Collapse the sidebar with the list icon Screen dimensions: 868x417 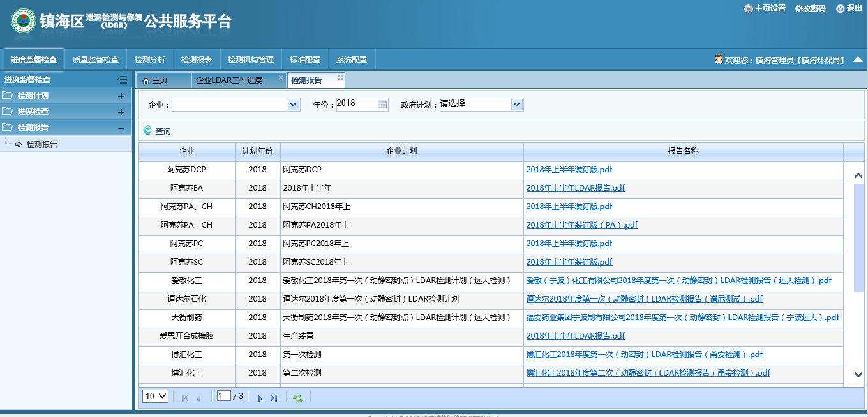pos(123,80)
